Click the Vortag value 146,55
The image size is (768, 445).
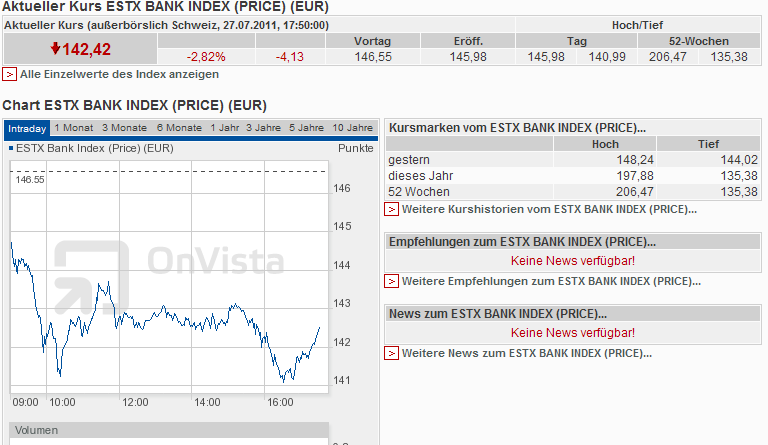click(373, 57)
